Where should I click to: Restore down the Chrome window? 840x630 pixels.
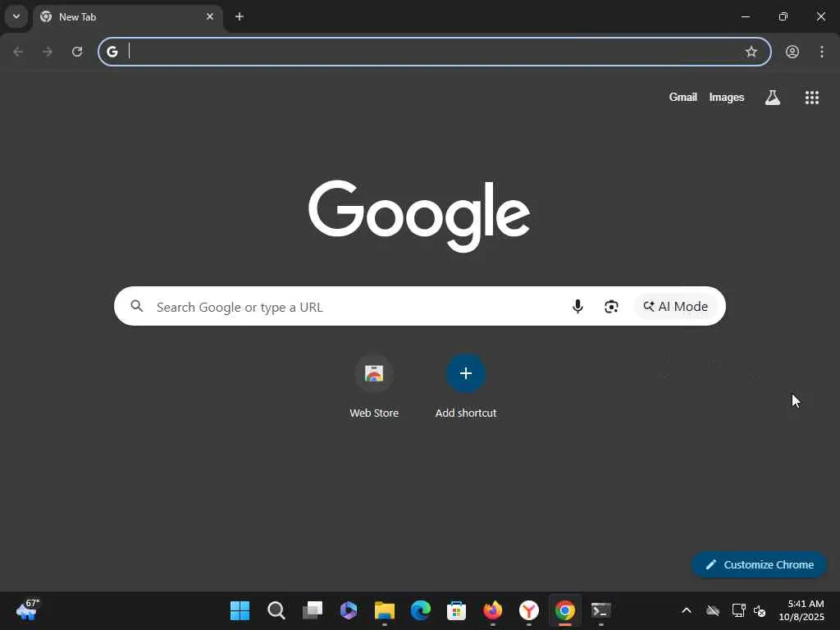click(783, 16)
